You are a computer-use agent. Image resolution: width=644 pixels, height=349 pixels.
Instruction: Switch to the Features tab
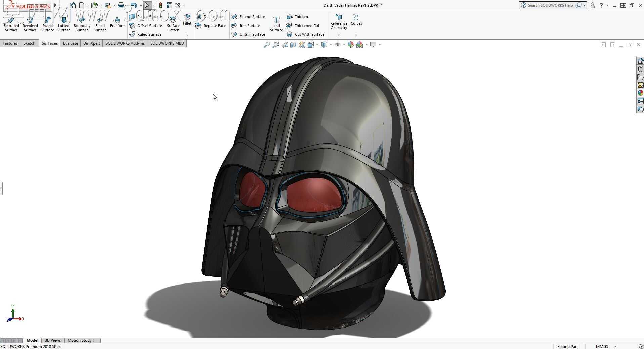tap(10, 43)
